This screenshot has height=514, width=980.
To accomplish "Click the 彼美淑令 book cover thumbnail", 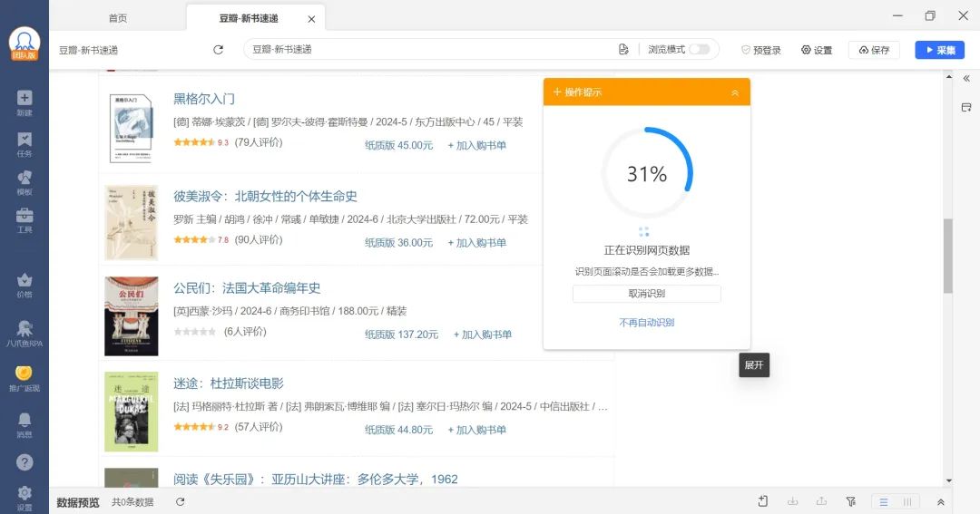I will click(x=131, y=222).
